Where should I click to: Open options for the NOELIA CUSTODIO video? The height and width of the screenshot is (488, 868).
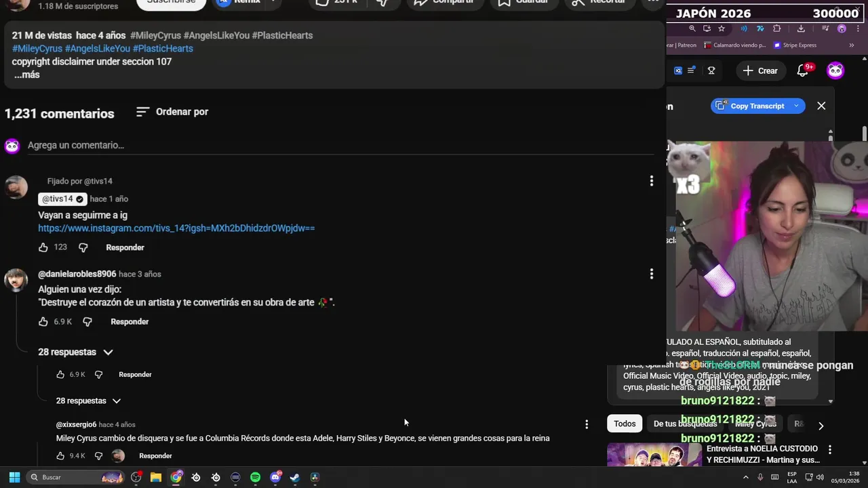coord(829,449)
